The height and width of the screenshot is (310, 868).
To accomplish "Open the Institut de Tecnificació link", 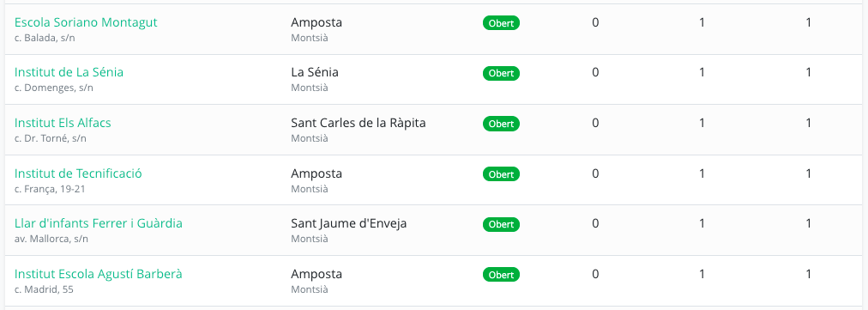I will (x=78, y=173).
